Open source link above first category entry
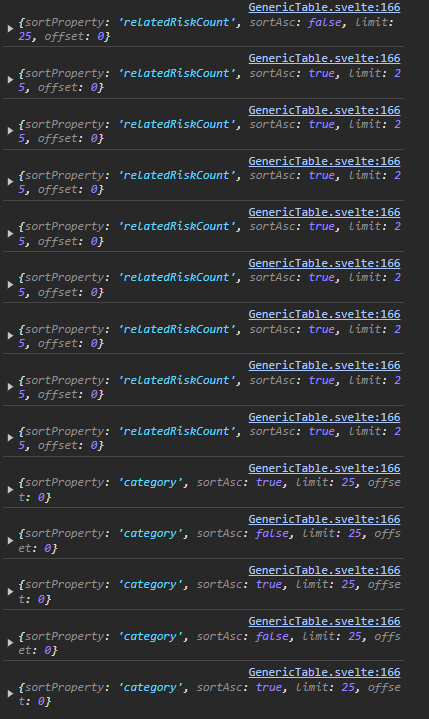429x719 pixels. point(324,468)
